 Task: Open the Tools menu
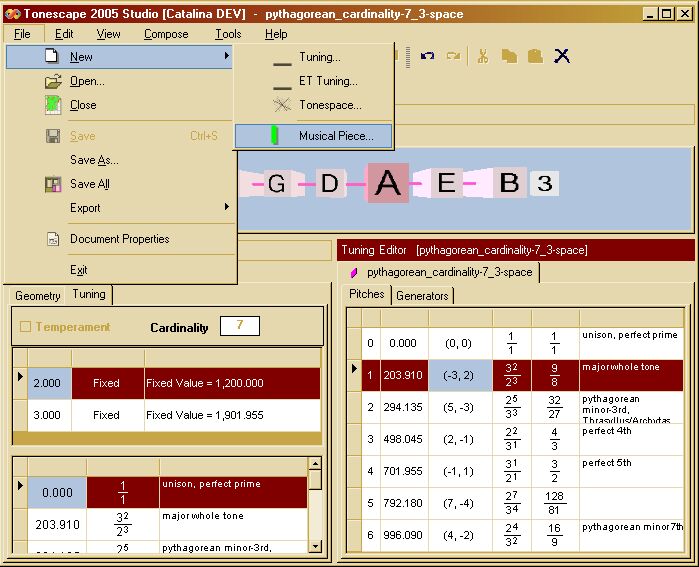(228, 34)
